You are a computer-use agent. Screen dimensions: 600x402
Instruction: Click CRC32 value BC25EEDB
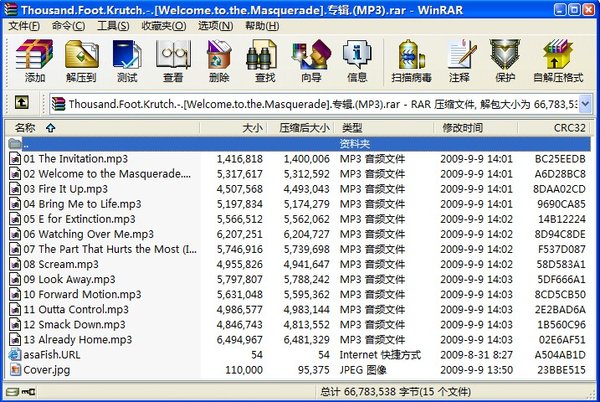click(560, 159)
